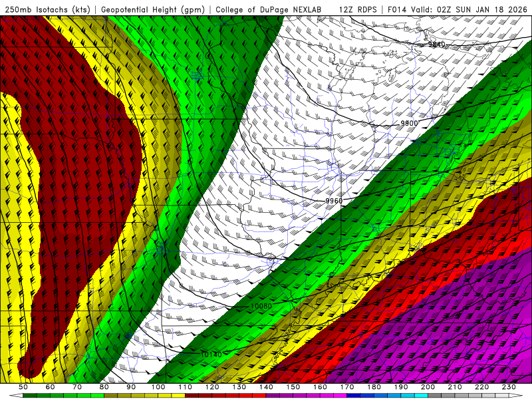This screenshot has width=532, height=399.
Task: Click the 150 label on the color scale
Action: [x=293, y=387]
